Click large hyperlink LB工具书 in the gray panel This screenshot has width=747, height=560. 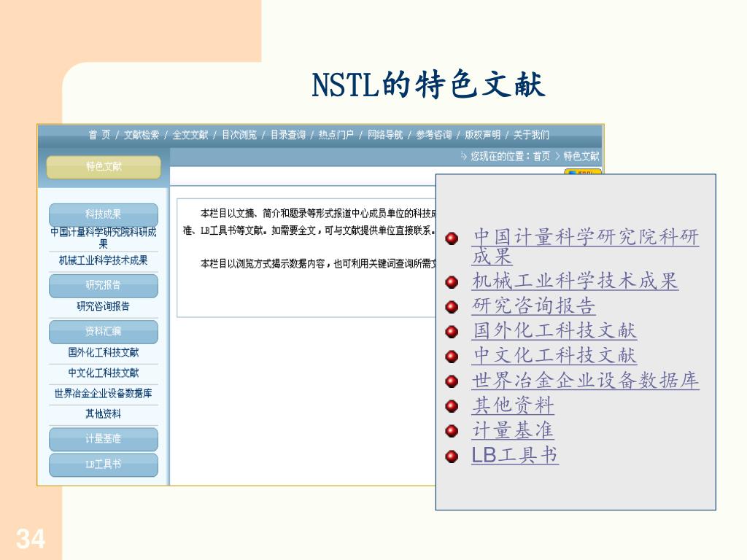515,455
